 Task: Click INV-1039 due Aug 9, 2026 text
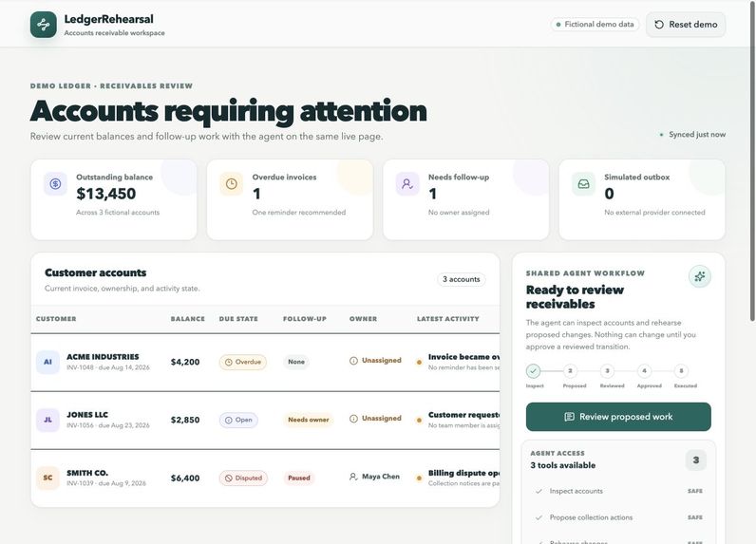(x=106, y=483)
